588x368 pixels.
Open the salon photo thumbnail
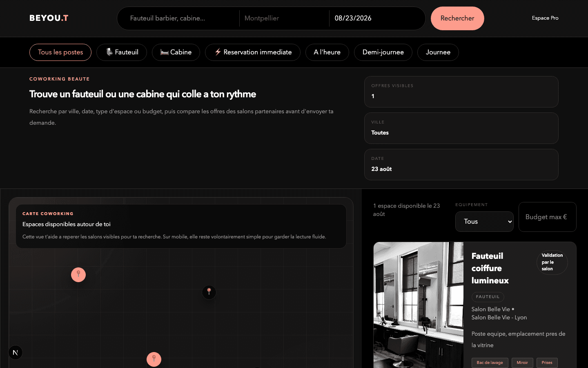pyautogui.click(x=419, y=305)
